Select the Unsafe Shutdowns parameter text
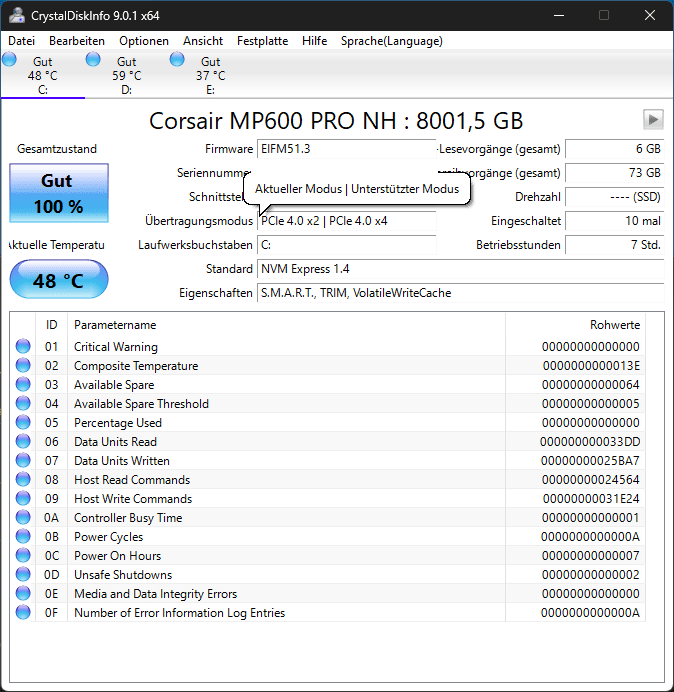 tap(123, 575)
